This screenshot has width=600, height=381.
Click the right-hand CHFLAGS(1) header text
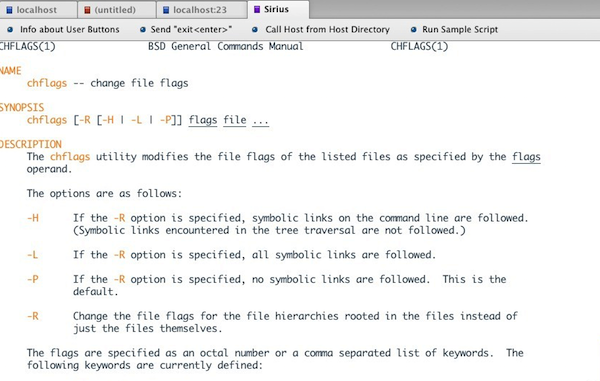click(x=419, y=46)
